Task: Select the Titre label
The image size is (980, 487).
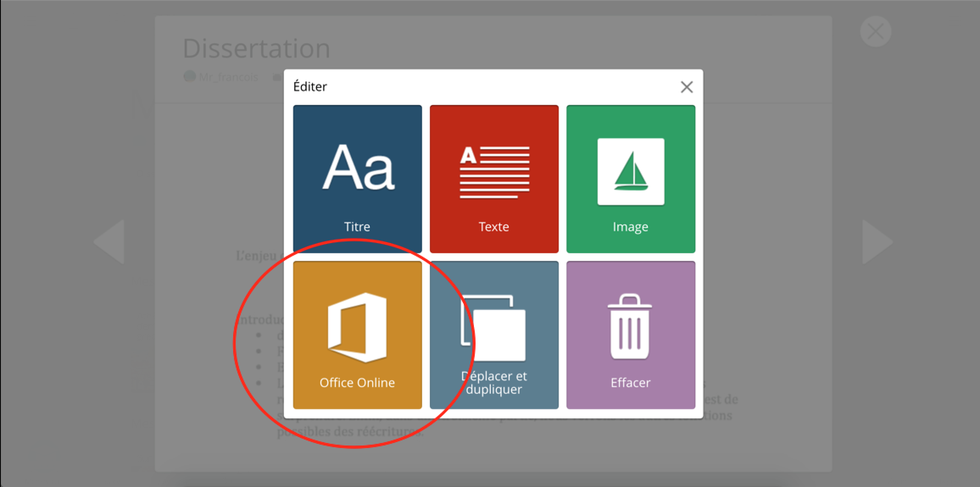Action: 357,227
